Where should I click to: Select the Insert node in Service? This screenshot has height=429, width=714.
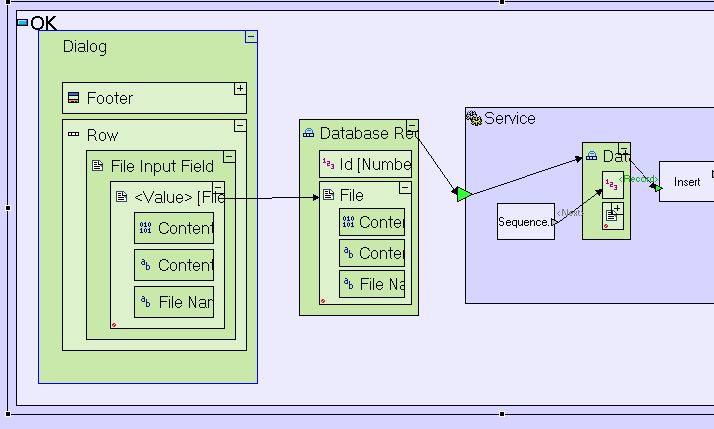click(x=686, y=182)
